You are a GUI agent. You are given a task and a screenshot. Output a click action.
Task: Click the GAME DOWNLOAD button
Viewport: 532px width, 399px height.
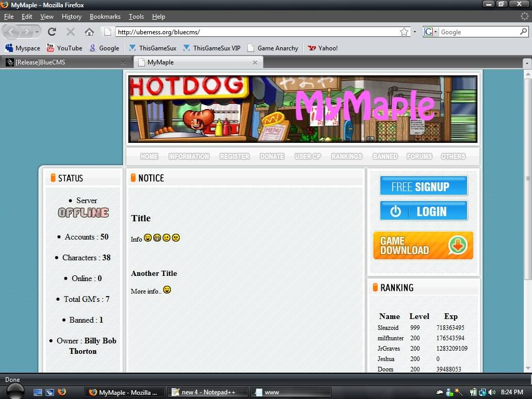pos(423,245)
